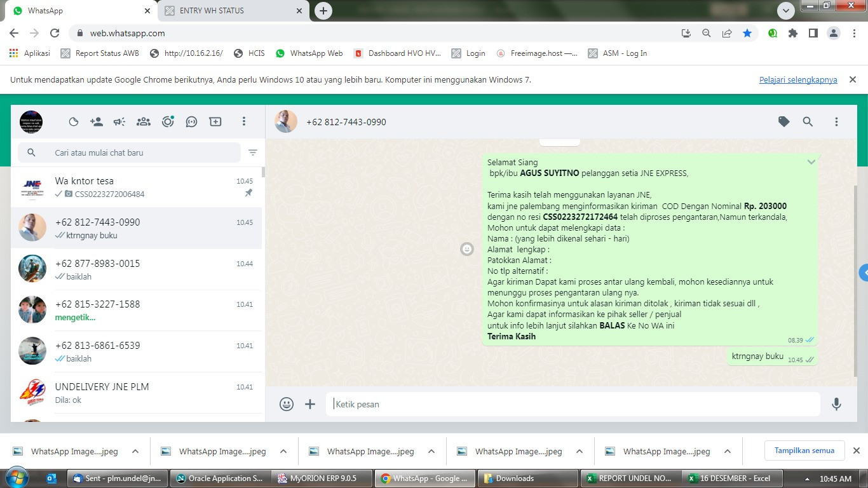Open the broadcast megaphone icon
This screenshot has width=868, height=488.
119,121
